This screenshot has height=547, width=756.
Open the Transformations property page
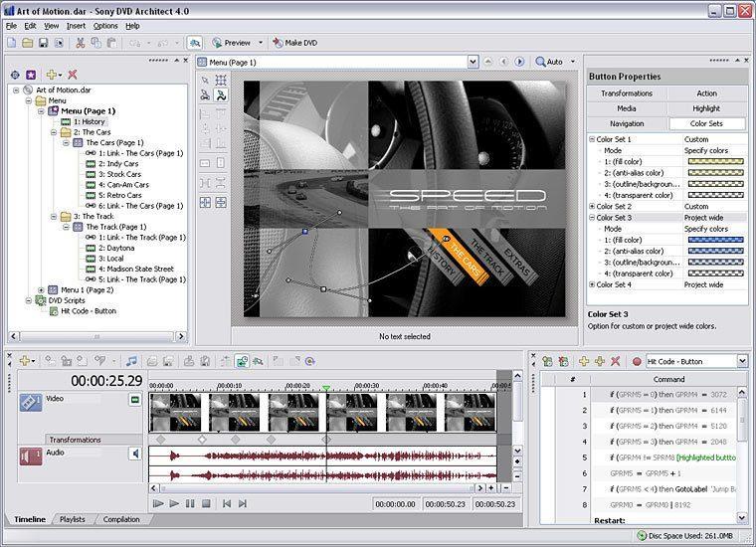pyautogui.click(x=626, y=93)
